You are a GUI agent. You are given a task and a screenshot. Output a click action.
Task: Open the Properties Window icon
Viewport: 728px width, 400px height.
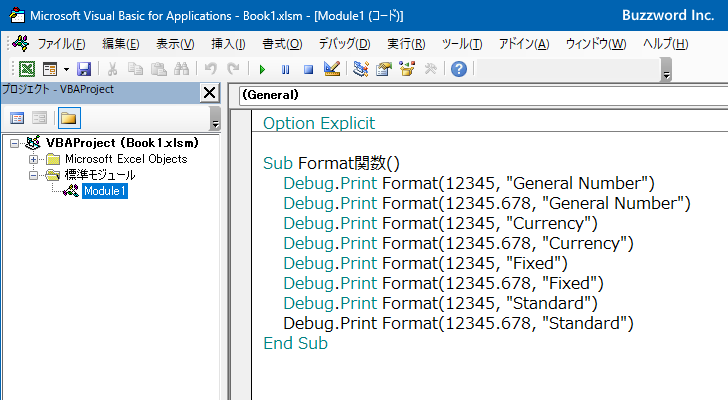click(384, 69)
